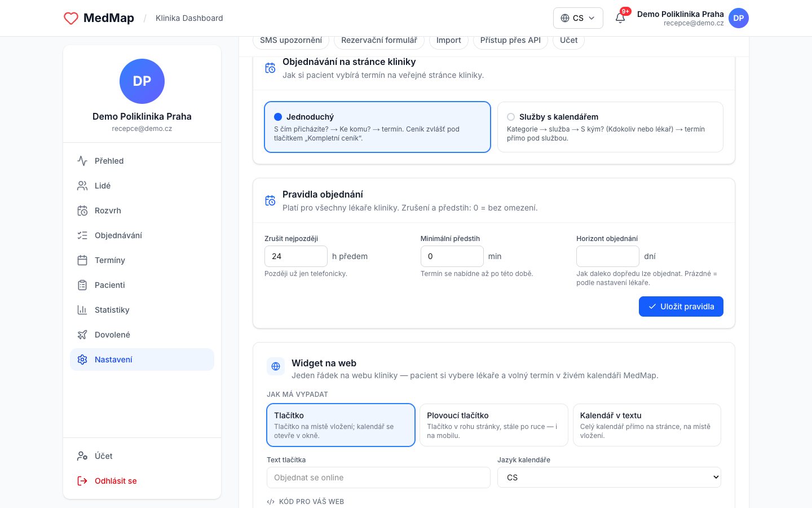
Task: Choose the Plovoucí tlačítko widget style
Action: click(x=494, y=425)
